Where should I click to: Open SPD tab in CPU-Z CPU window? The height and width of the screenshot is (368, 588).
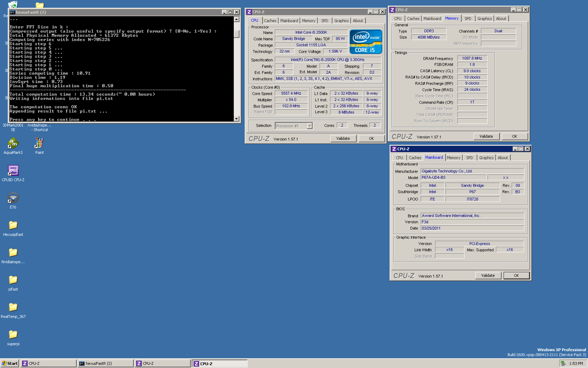pyautogui.click(x=325, y=21)
